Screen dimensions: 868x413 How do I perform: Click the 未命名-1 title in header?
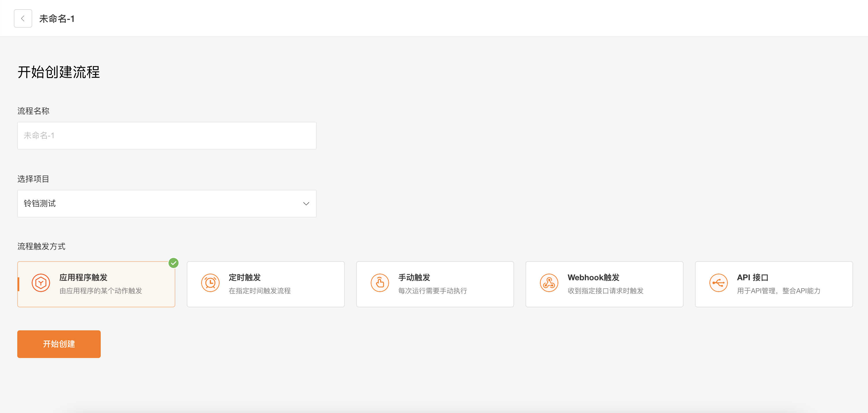pyautogui.click(x=57, y=19)
